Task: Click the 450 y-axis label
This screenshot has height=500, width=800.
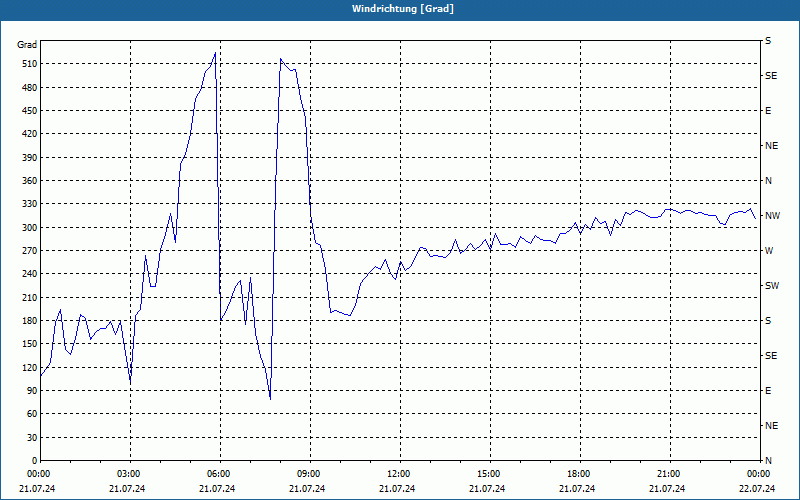Action: click(x=31, y=111)
